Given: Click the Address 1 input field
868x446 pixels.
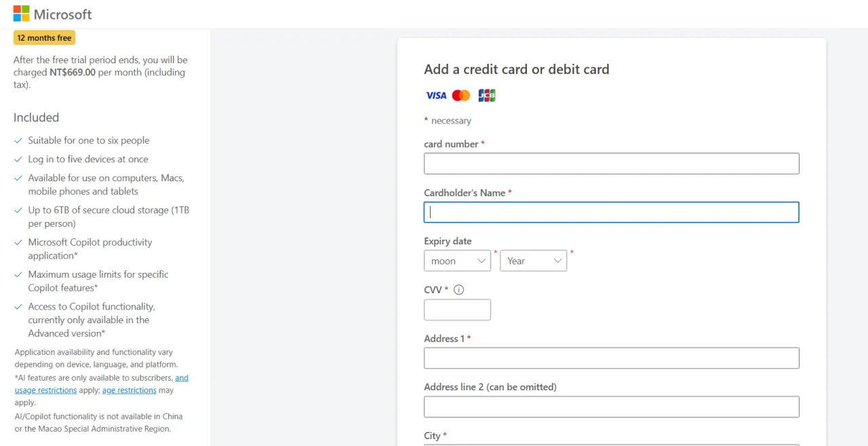Looking at the screenshot, I should (x=612, y=358).
